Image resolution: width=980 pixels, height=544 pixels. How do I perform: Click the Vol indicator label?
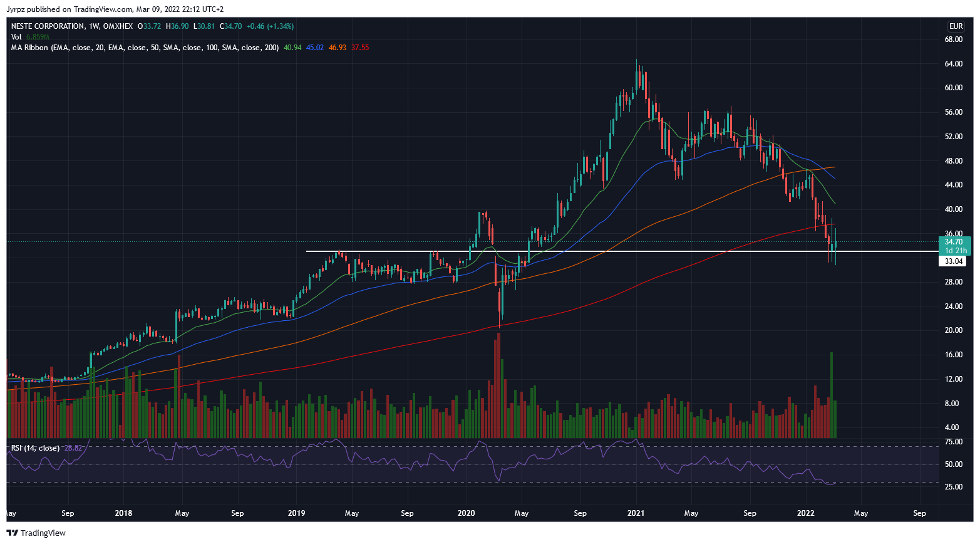[16, 37]
